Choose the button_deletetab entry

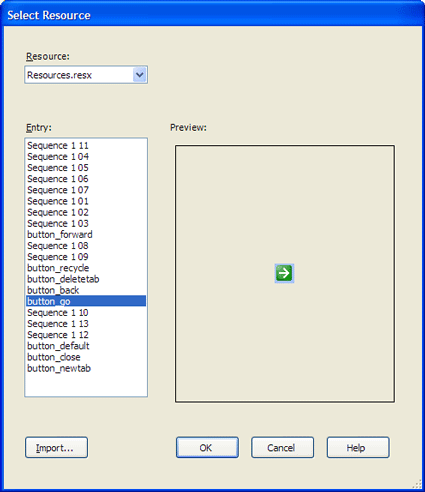pos(86,279)
